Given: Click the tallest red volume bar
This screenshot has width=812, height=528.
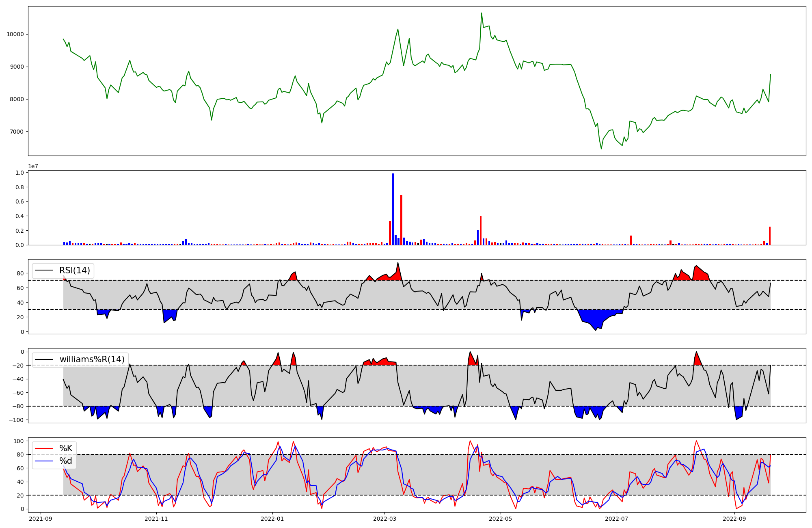Looking at the screenshot, I should pos(401,220).
